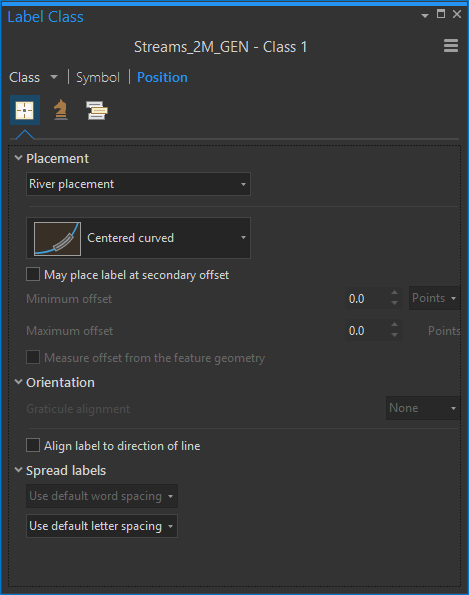This screenshot has height=595, width=469.
Task: Open the Points unit dropdown
Action: (434, 298)
